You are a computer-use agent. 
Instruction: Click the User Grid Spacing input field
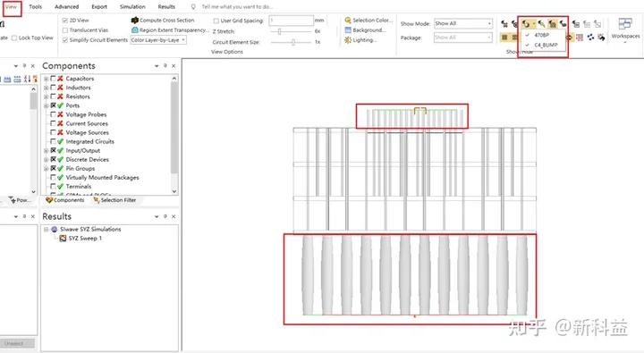click(291, 21)
